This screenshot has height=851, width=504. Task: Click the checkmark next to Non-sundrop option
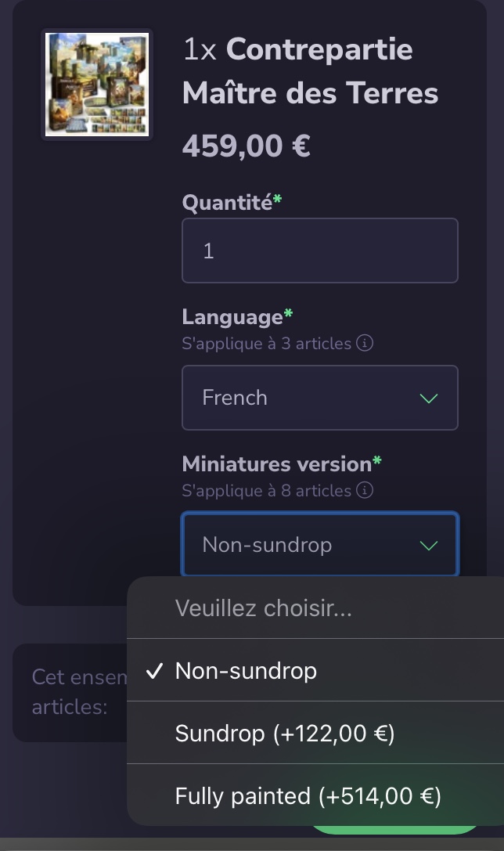[155, 671]
